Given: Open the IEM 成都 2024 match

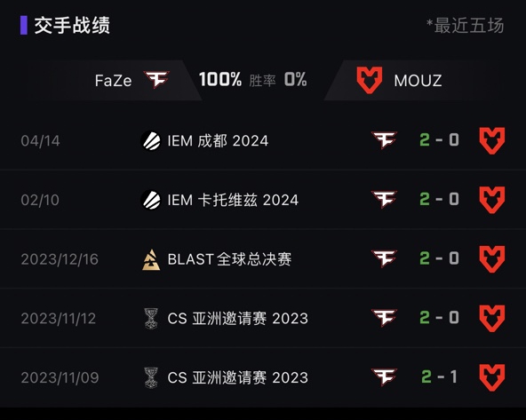Looking at the screenshot, I should tap(263, 140).
